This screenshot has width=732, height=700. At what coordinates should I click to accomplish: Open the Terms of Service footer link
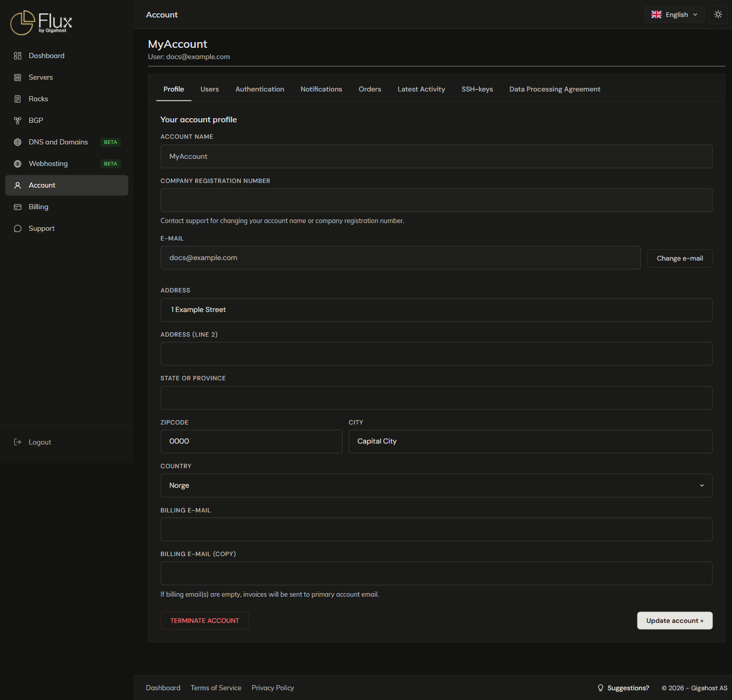tap(216, 688)
